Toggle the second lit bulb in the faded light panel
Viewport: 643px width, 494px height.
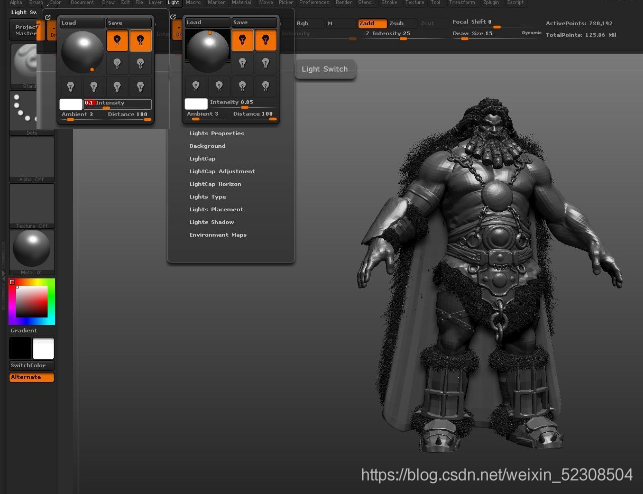click(x=141, y=40)
